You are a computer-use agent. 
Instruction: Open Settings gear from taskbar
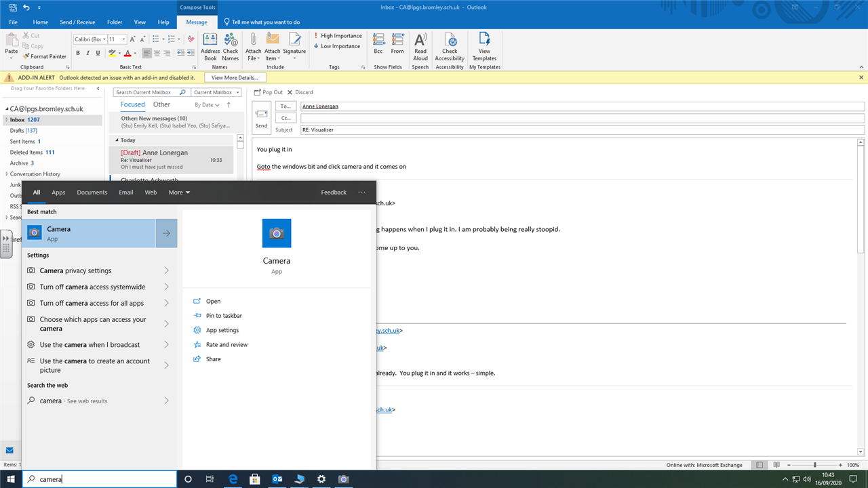pyautogui.click(x=321, y=479)
